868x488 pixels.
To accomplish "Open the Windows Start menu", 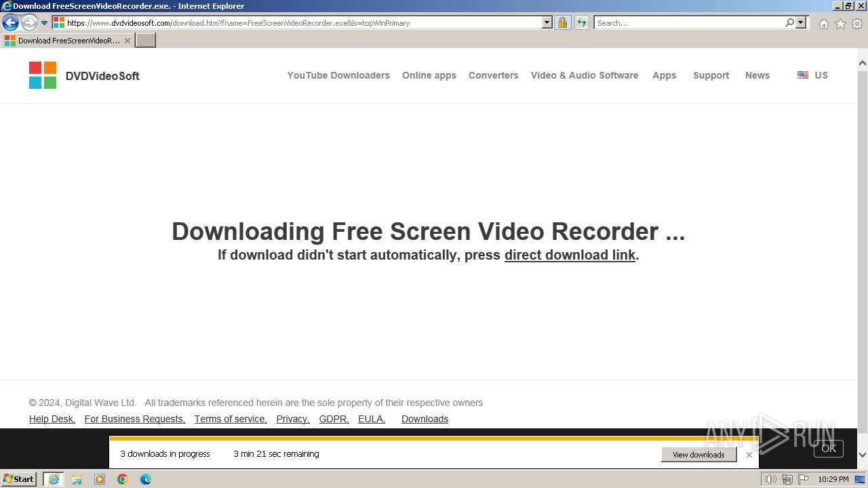I will [19, 479].
